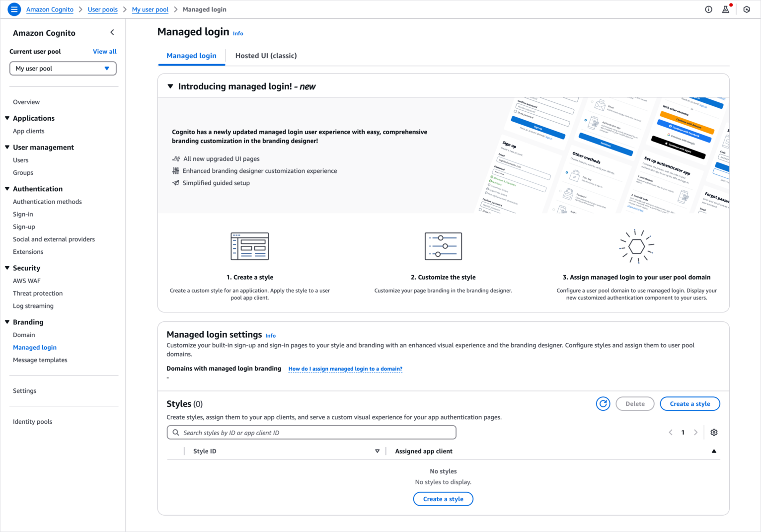Sort by Style ID column arrow
Image resolution: width=761 pixels, height=532 pixels.
coord(377,451)
